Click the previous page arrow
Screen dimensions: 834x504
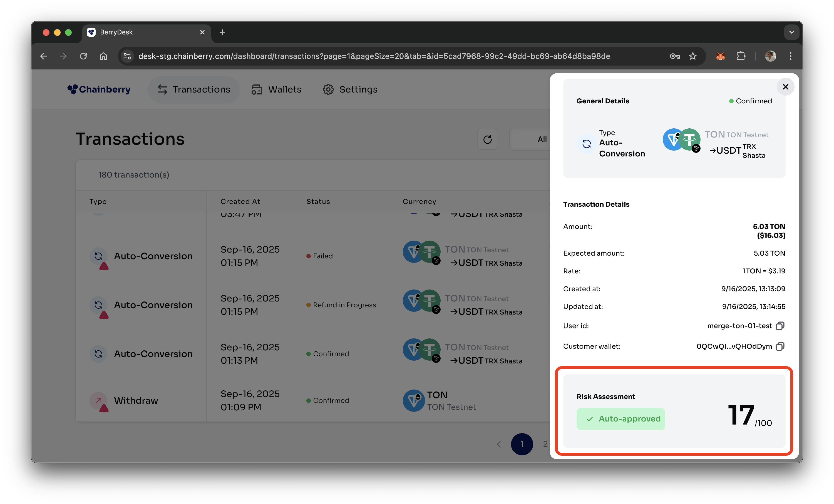pos(498,444)
